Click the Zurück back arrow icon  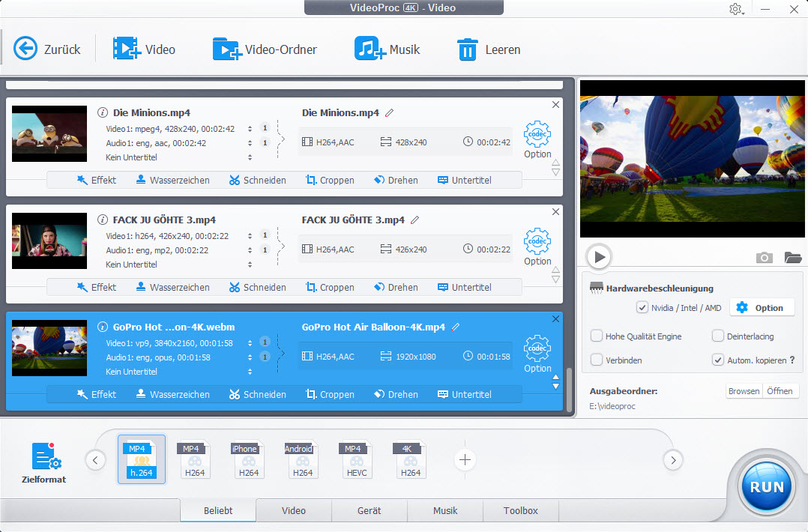(x=25, y=49)
